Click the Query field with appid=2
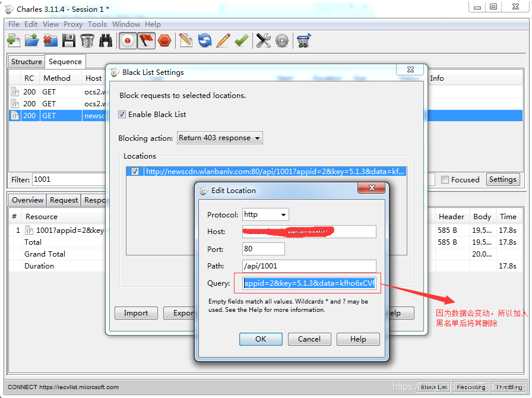This screenshot has height=398, width=532. (309, 283)
